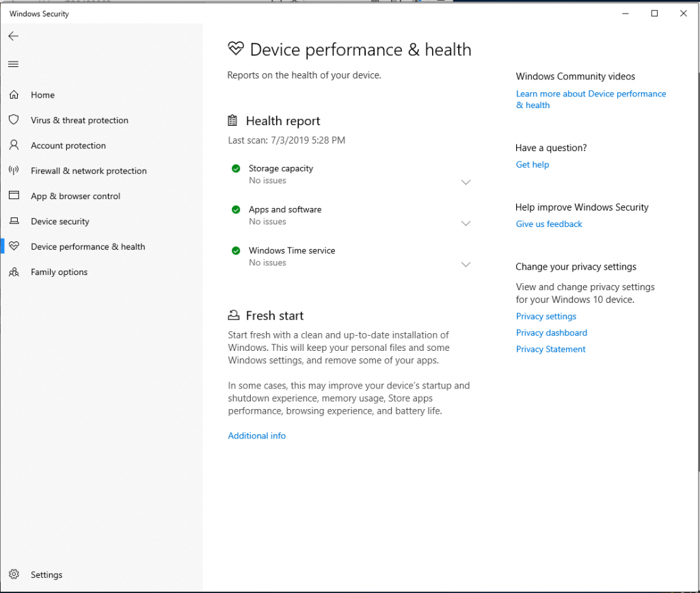Screen dimensions: 700x593
Task: Expand the Storage capacity details
Action: [466, 182]
